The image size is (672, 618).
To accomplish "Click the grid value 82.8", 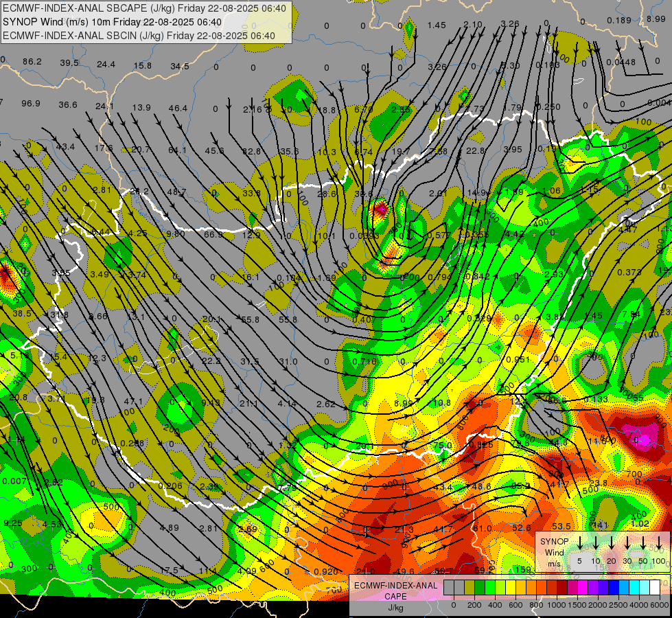I will point(252,151).
